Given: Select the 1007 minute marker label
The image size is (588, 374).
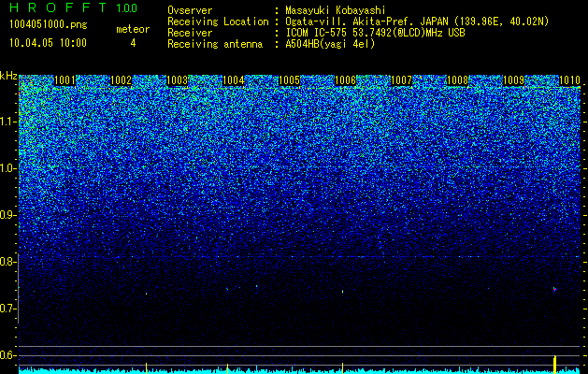Looking at the screenshot, I should tap(402, 80).
